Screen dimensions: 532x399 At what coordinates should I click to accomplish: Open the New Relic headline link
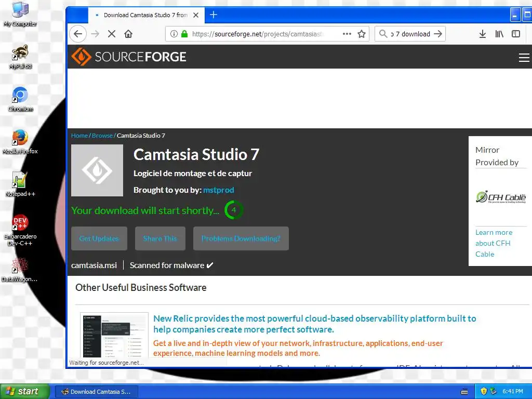pos(314,324)
